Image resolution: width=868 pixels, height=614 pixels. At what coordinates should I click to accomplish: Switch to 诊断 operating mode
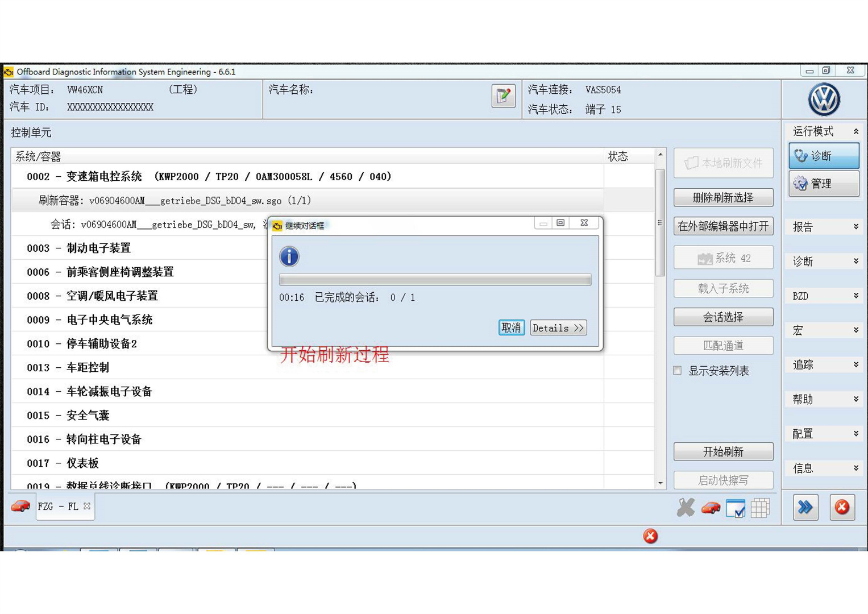(x=824, y=155)
